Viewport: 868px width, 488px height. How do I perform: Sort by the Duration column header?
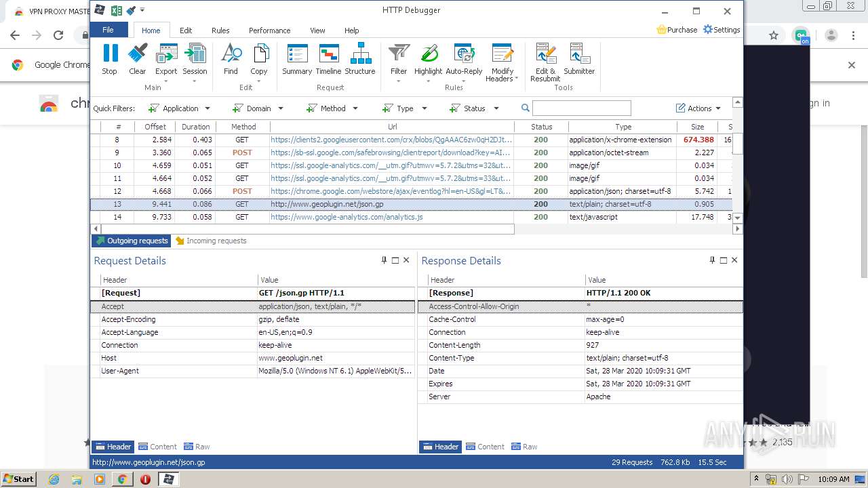[x=195, y=127]
